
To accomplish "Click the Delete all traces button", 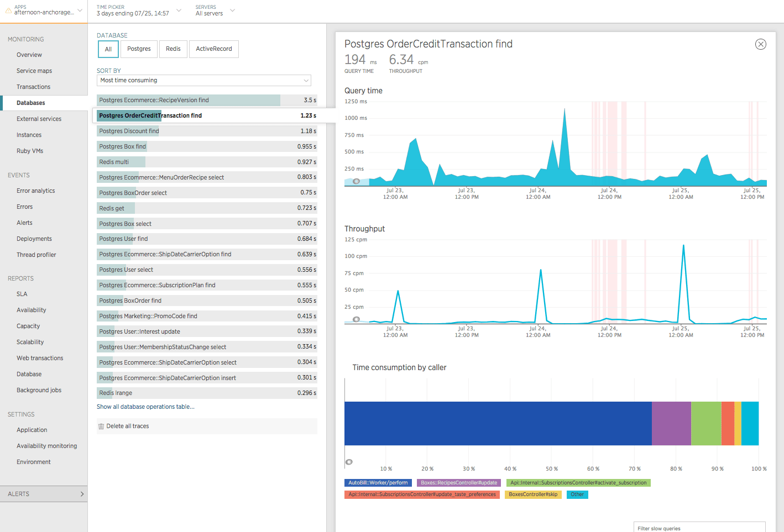I will 127,426.
